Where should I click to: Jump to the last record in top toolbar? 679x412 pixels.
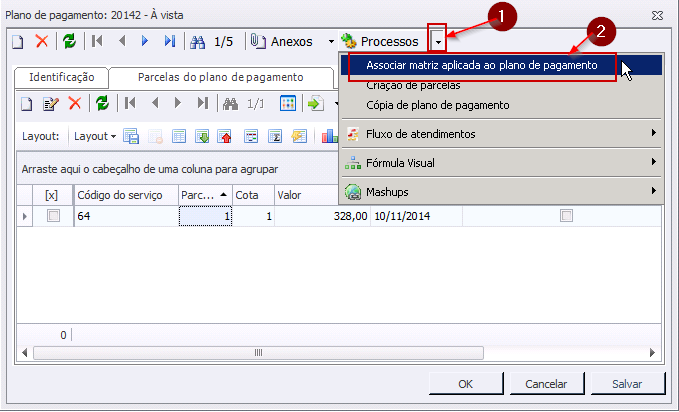pos(170,41)
